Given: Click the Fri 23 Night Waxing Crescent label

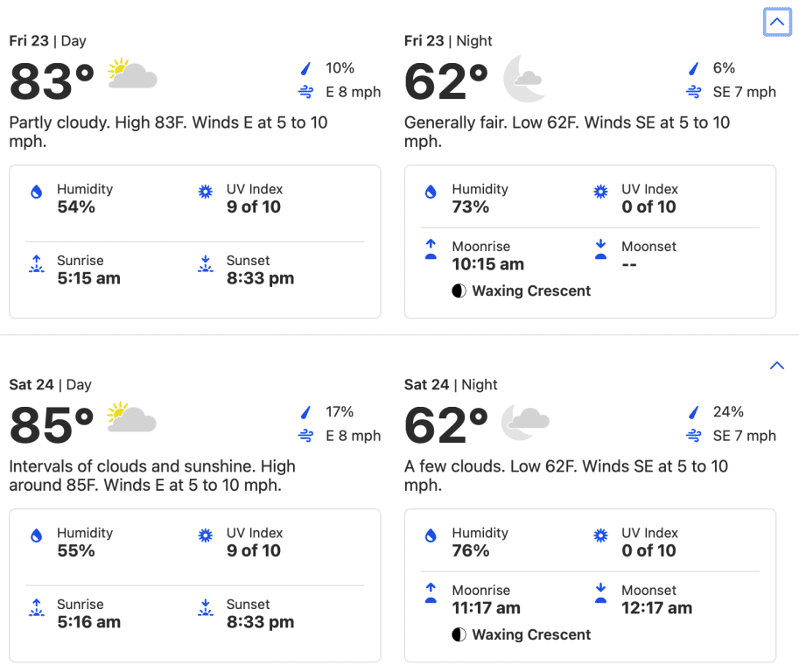Looking at the screenshot, I should [x=531, y=290].
